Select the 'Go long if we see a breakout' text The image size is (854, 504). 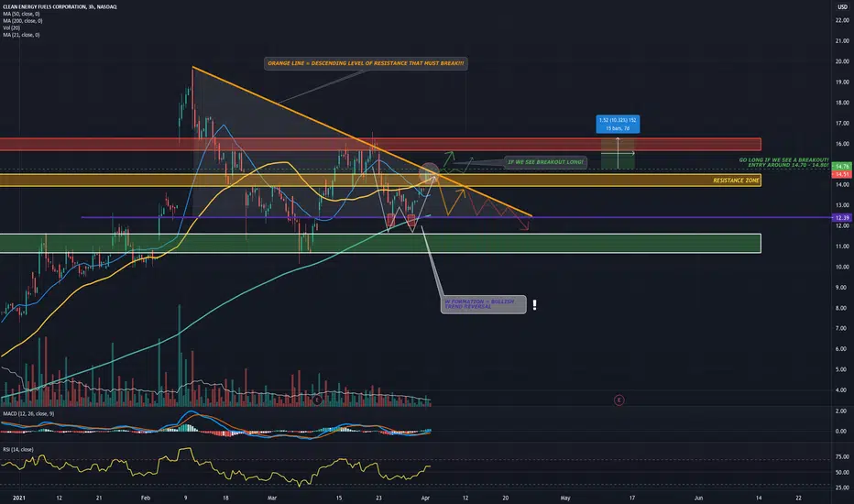tap(783, 162)
